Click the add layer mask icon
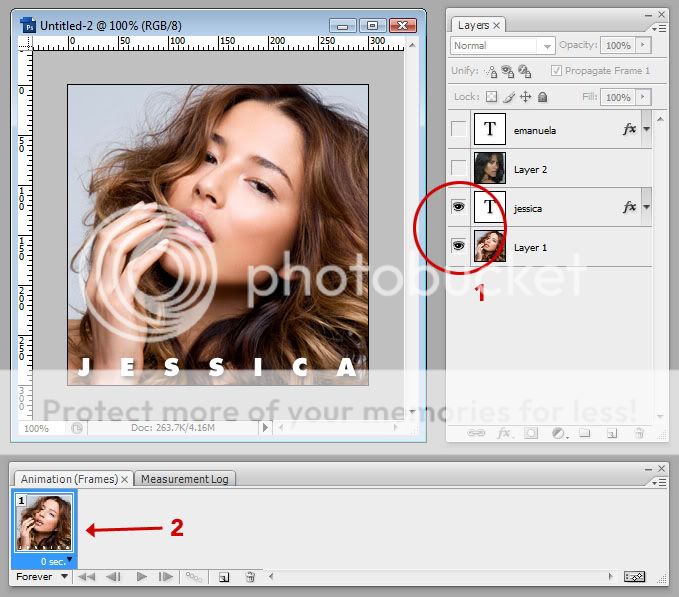The width and height of the screenshot is (679, 597). [531, 433]
